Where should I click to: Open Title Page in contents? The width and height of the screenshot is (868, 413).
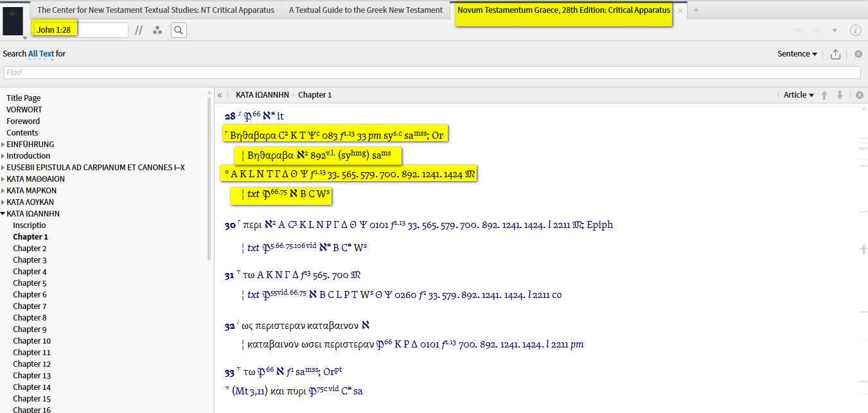23,98
